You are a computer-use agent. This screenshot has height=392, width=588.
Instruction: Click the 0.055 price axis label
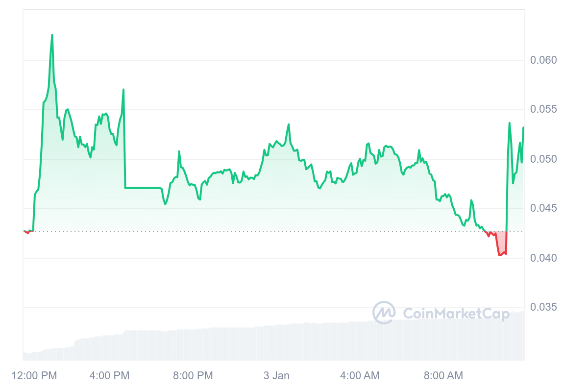pos(543,109)
